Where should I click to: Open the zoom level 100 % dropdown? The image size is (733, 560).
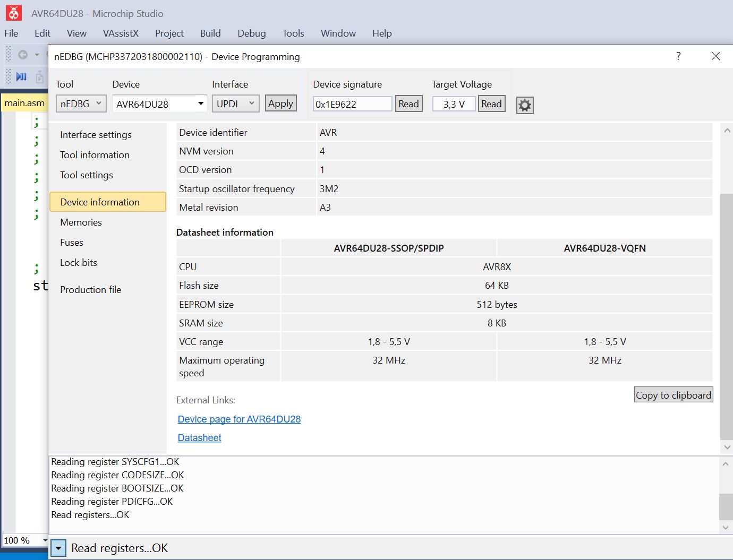[24, 540]
